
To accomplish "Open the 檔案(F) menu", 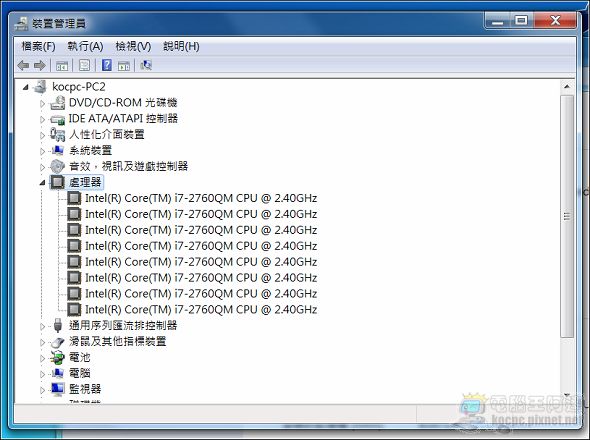I will [x=38, y=47].
